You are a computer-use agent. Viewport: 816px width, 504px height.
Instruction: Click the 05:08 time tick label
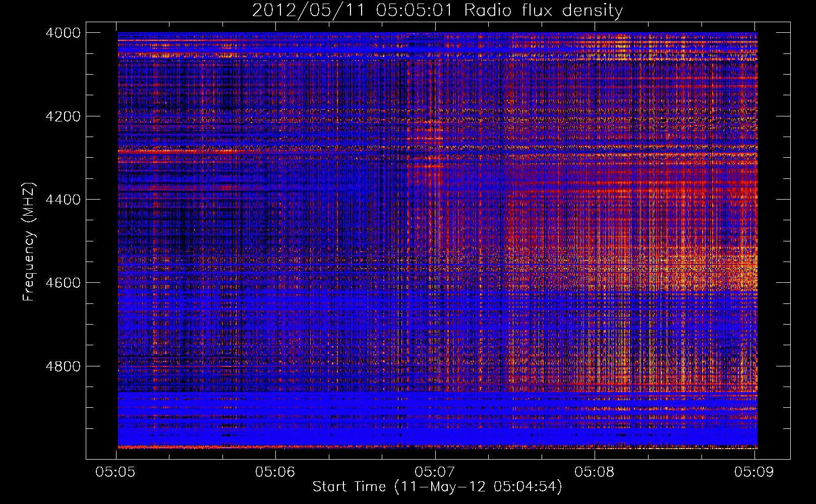click(x=595, y=472)
